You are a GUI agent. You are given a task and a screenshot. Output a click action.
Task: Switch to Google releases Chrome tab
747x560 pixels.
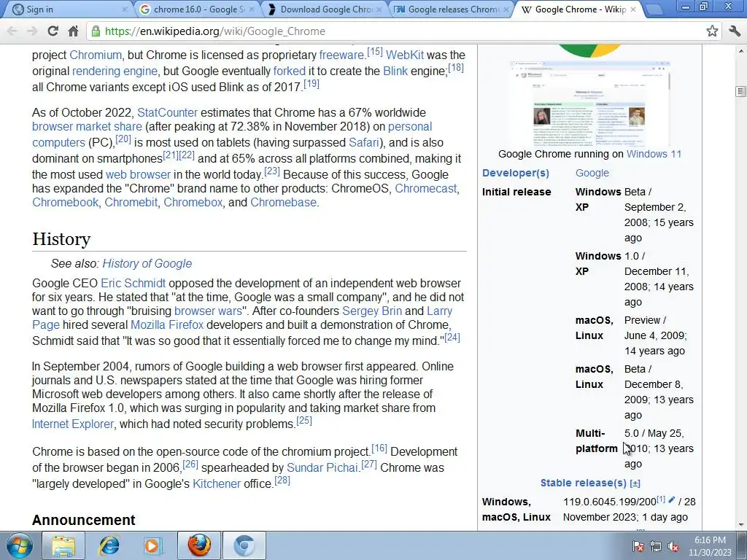(x=450, y=9)
